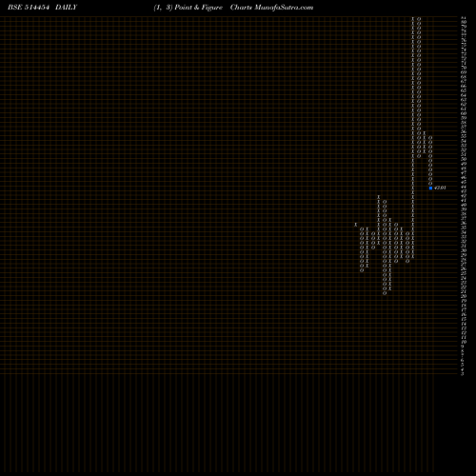Click the 'BSE 514454' symbol text
This screenshot has width=476, height=476.
tap(29, 8)
